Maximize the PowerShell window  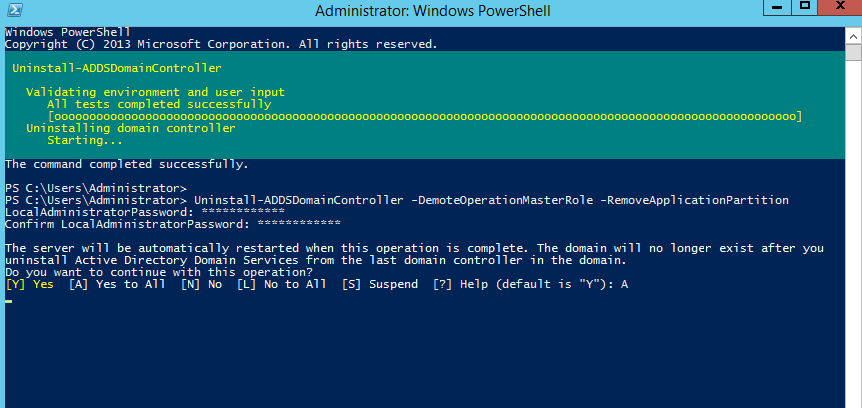point(804,7)
